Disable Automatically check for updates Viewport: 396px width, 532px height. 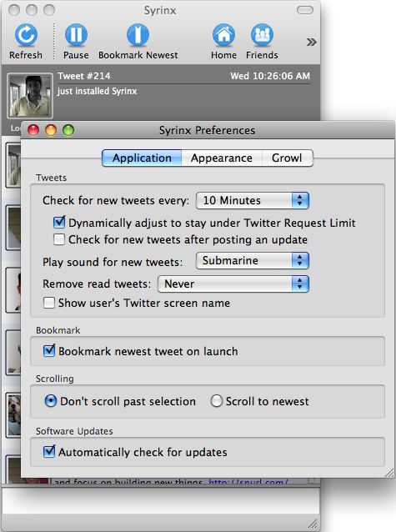click(49, 452)
